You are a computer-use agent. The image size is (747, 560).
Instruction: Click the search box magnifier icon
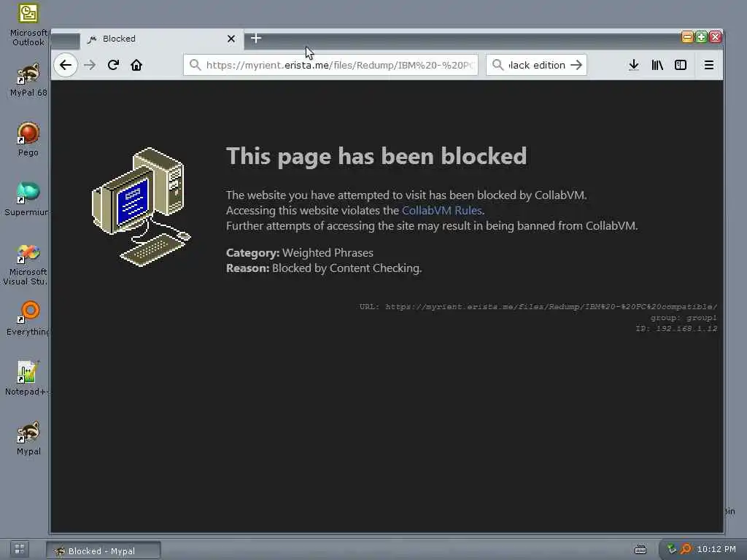click(498, 65)
